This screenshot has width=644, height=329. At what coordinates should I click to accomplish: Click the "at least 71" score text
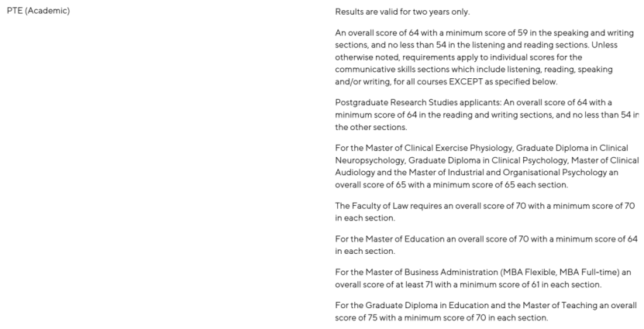403,284
